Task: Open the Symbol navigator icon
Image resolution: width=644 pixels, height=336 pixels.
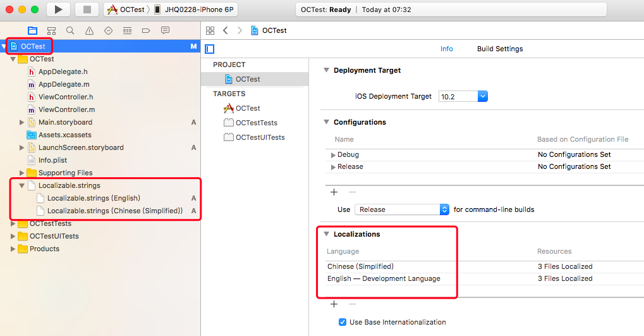Action: click(51, 30)
